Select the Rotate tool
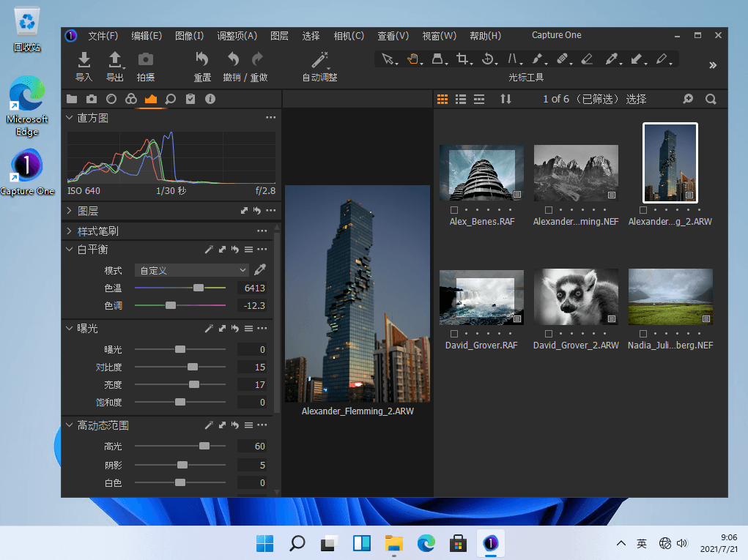 pyautogui.click(x=487, y=59)
